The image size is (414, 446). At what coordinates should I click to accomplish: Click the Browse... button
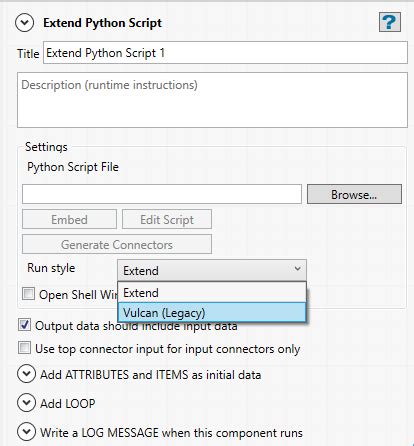354,194
